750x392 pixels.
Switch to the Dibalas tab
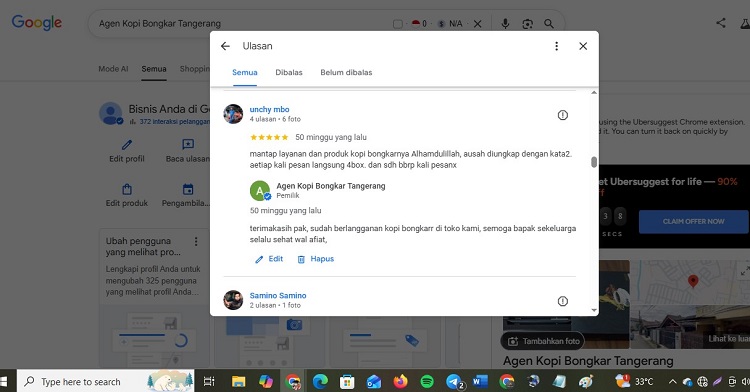pos(289,73)
